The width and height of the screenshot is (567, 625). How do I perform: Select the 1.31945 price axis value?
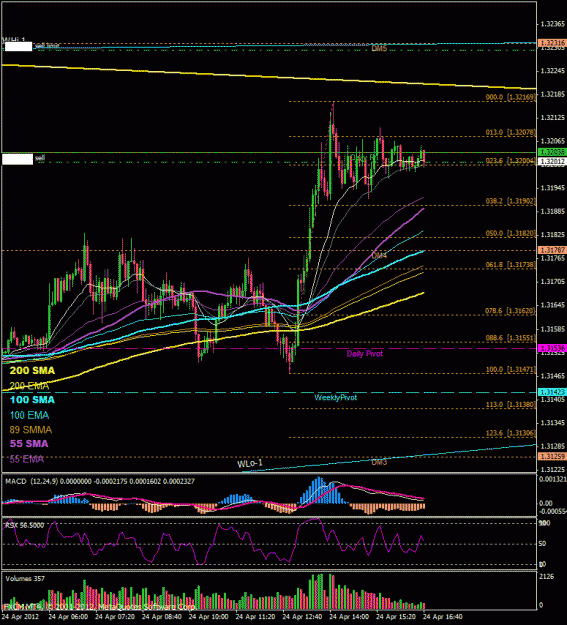click(553, 188)
